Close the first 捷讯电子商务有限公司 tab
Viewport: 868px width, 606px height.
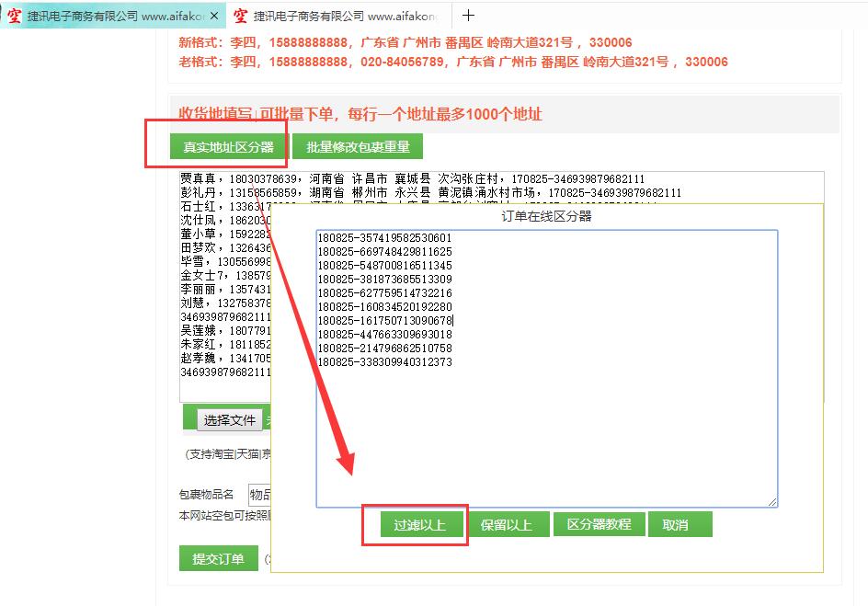click(215, 16)
